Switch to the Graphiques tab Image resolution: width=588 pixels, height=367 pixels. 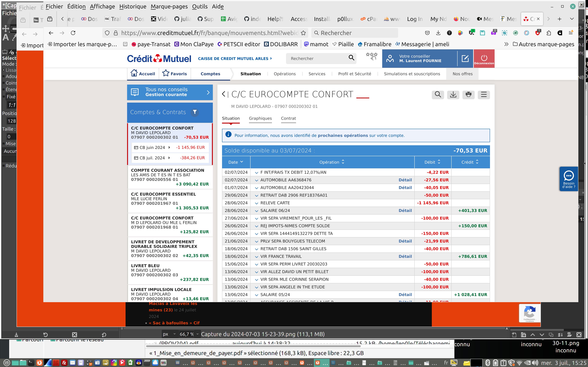click(260, 119)
